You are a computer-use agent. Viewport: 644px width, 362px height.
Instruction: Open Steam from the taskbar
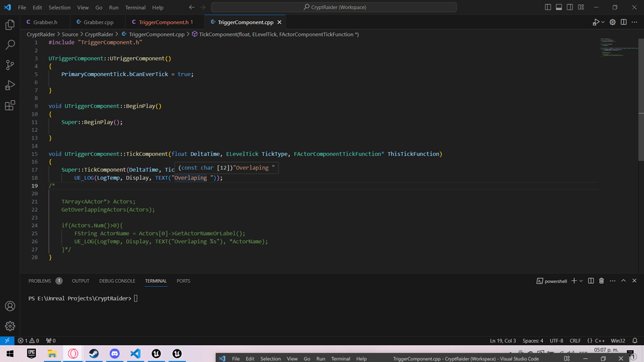click(94, 353)
